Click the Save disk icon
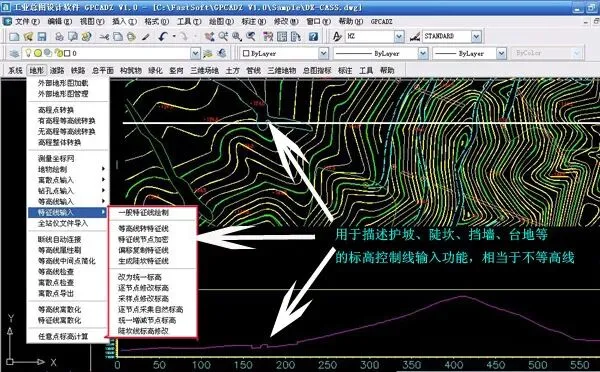The width and height of the screenshot is (600, 372). coord(42,37)
